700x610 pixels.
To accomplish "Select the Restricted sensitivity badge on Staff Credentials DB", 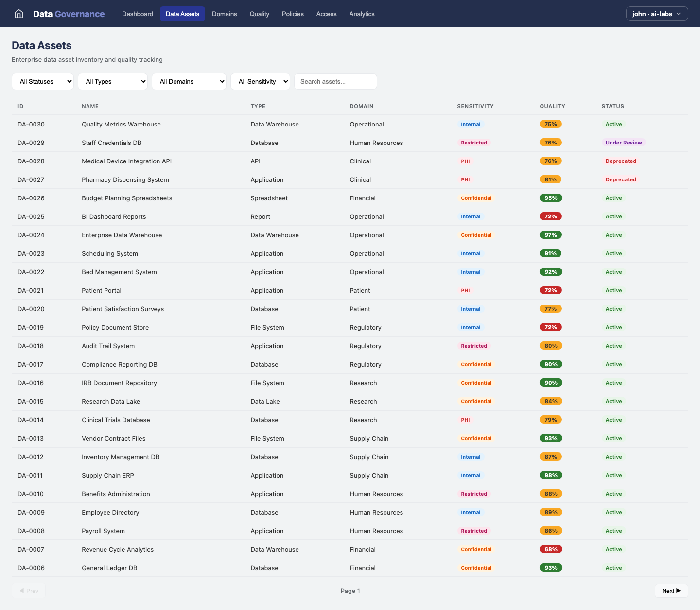I will [x=474, y=143].
